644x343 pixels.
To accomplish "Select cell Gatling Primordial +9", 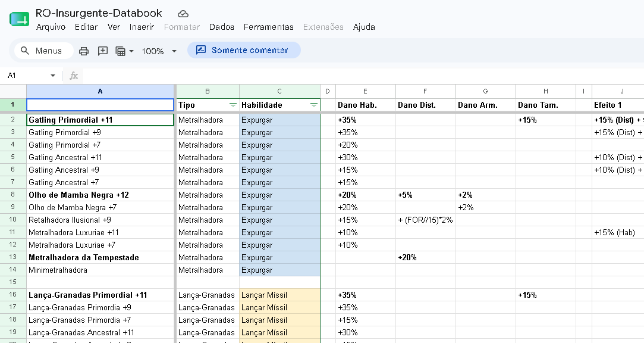I will point(100,132).
